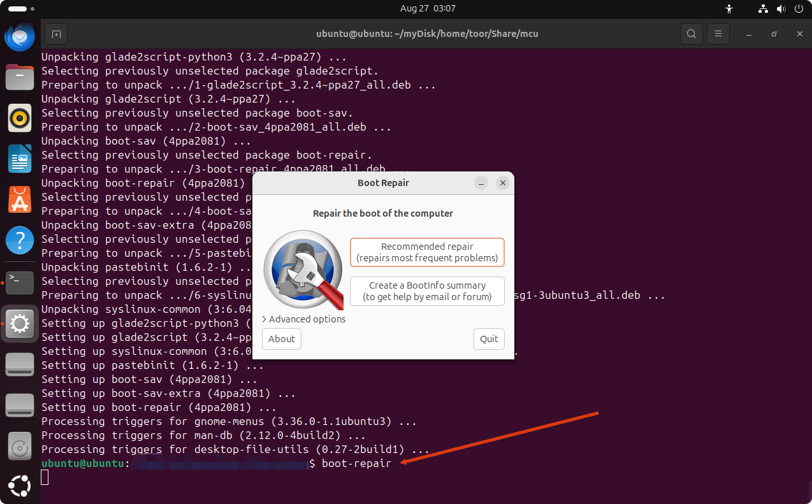Open a new terminal tab
Screen dimensions: 812x504
click(x=56, y=34)
